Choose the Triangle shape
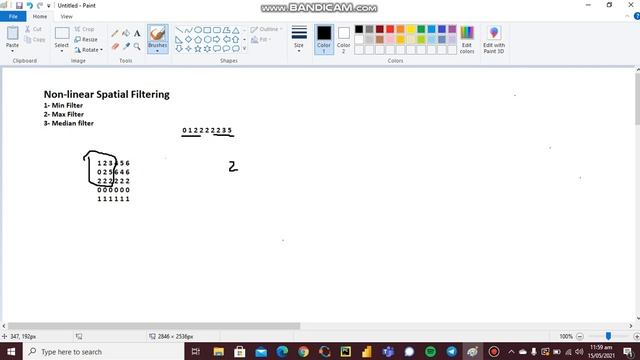The image size is (640, 360). pos(236,30)
